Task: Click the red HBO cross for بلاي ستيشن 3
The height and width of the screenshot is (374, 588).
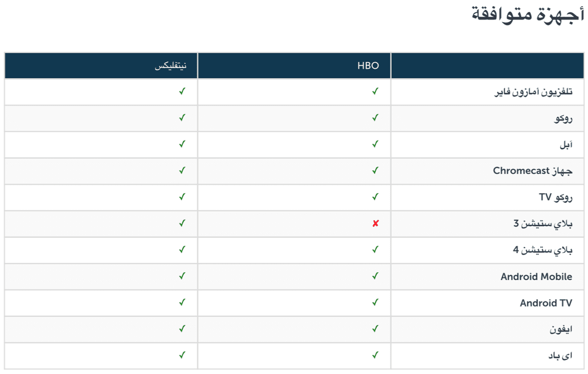Action: tap(375, 224)
